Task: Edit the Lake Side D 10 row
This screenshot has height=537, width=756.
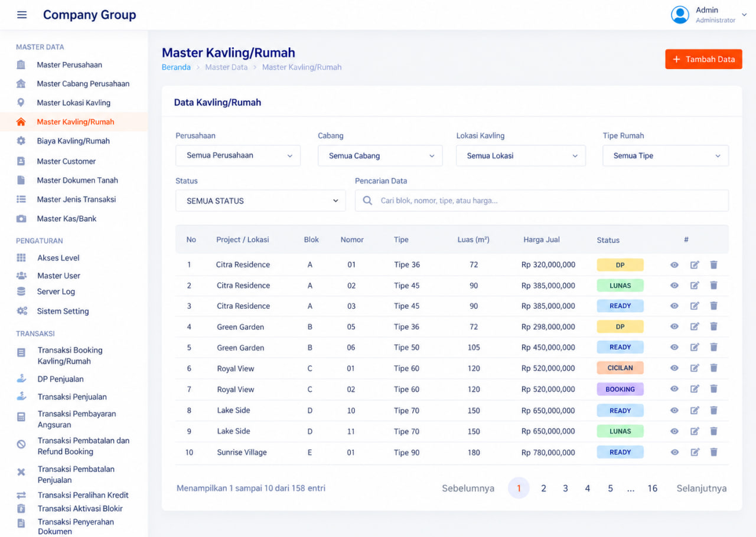Action: [x=695, y=411]
